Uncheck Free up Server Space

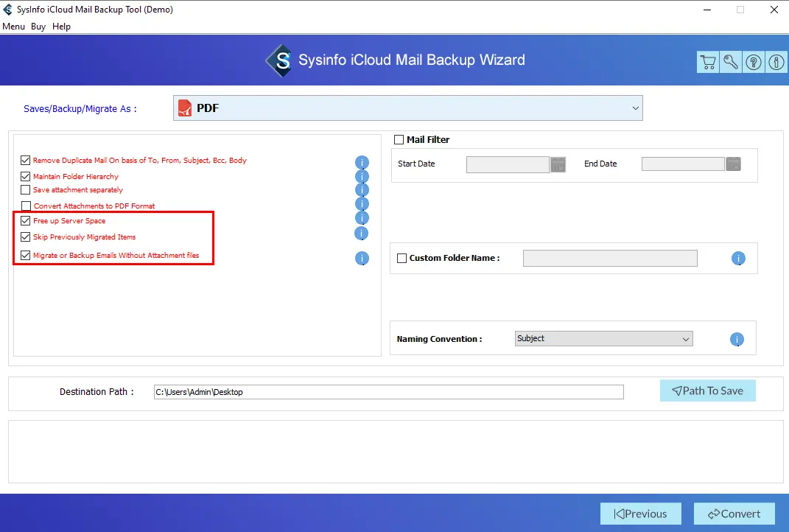(27, 221)
